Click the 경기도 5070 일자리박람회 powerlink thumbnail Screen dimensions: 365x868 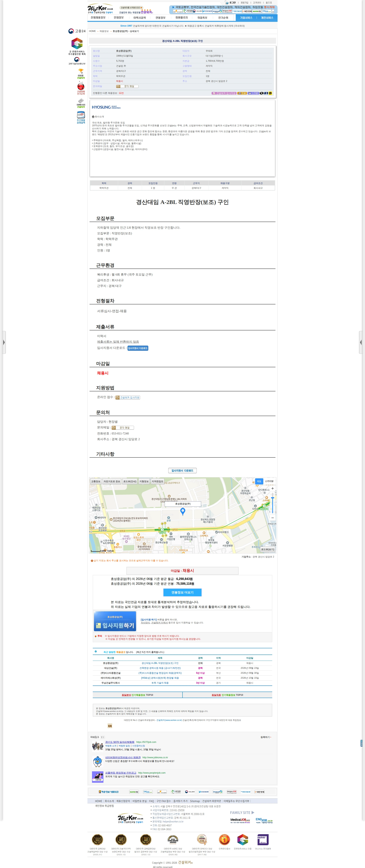coord(98,746)
